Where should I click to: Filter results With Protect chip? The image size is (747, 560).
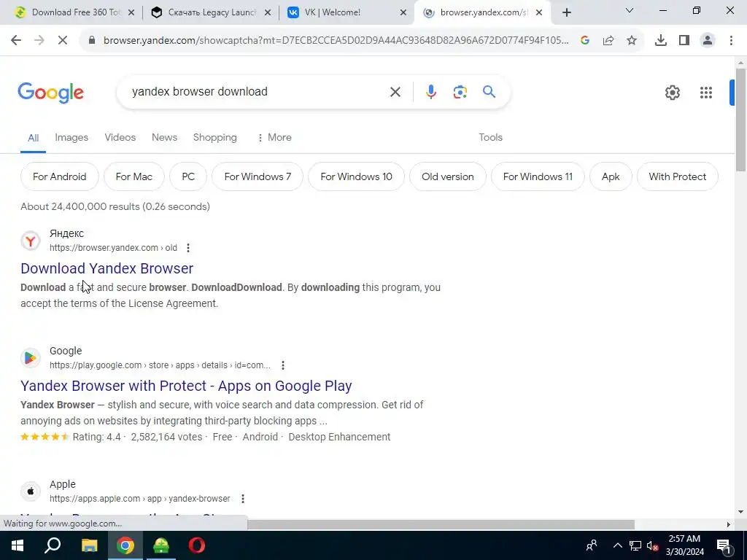(678, 176)
